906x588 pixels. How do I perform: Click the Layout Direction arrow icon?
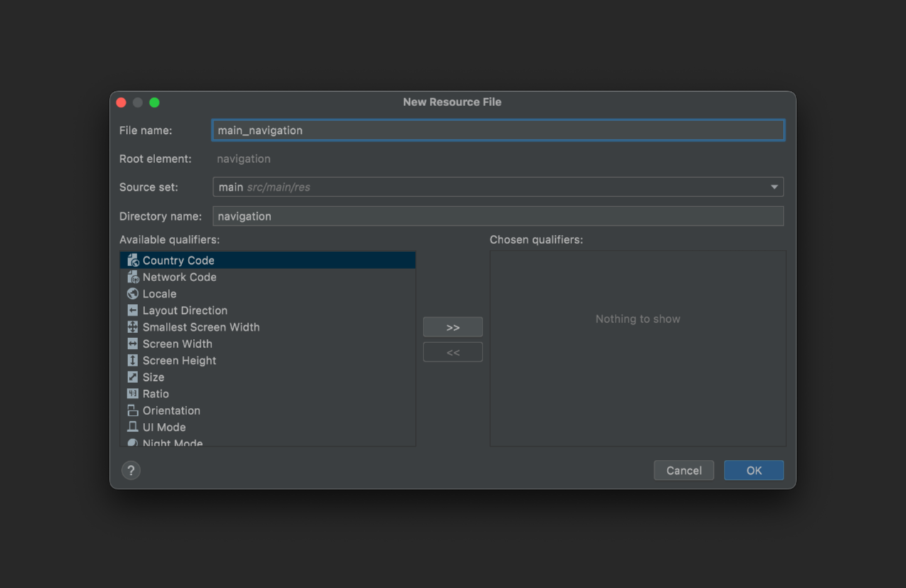[x=132, y=310]
